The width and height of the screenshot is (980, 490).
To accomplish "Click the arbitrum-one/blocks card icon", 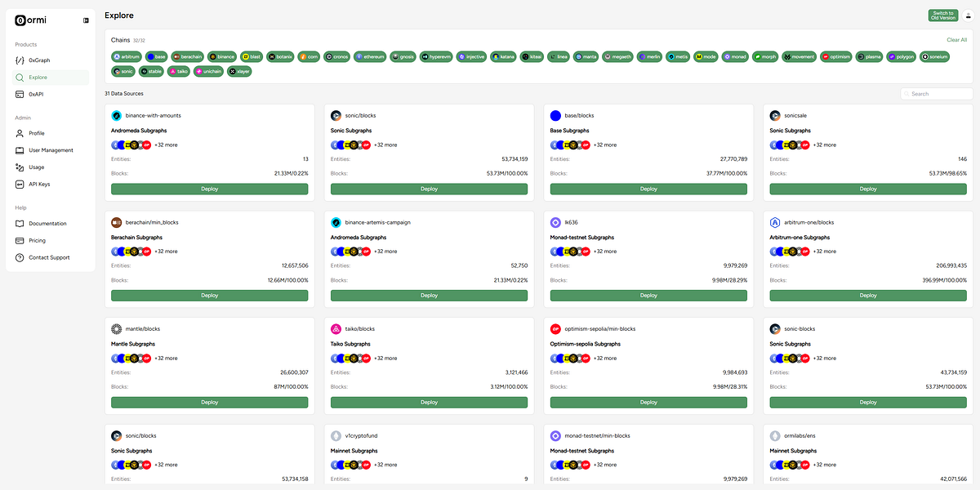I will click(x=775, y=222).
